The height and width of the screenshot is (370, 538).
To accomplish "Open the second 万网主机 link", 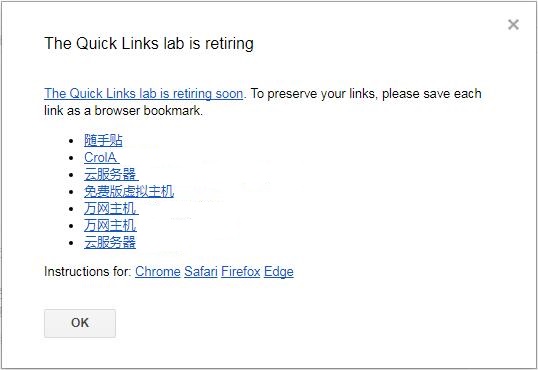I will click(110, 226).
